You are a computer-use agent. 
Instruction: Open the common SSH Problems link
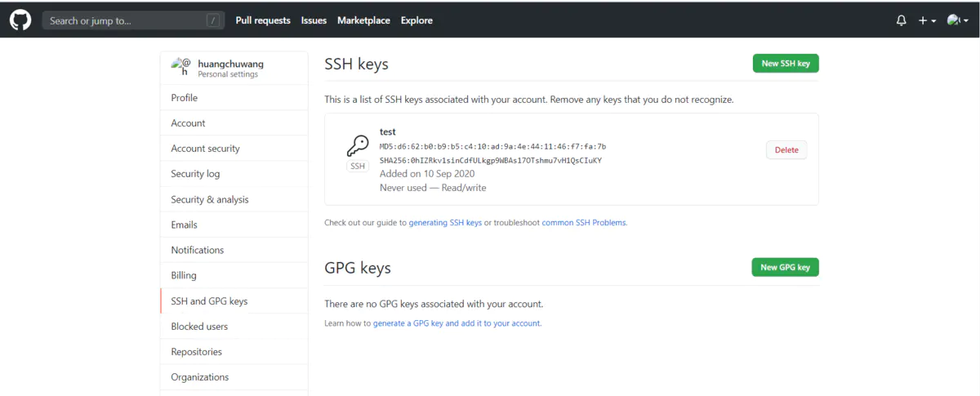[584, 222]
